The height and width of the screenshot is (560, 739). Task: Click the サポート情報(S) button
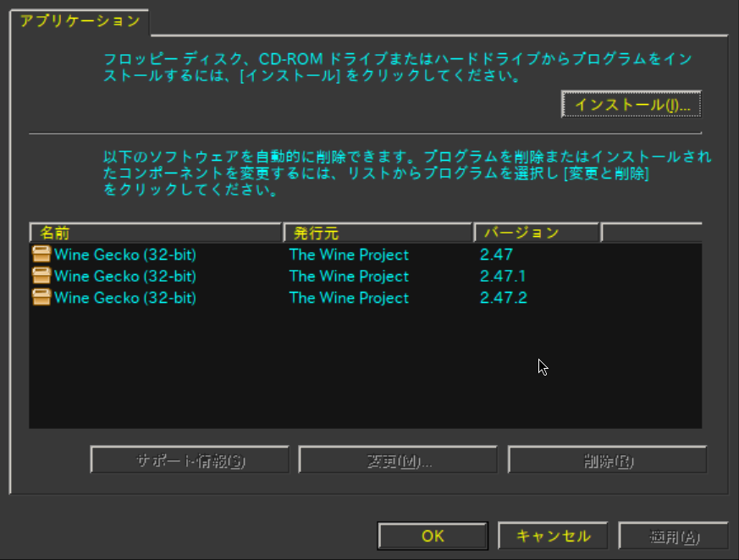tap(190, 459)
